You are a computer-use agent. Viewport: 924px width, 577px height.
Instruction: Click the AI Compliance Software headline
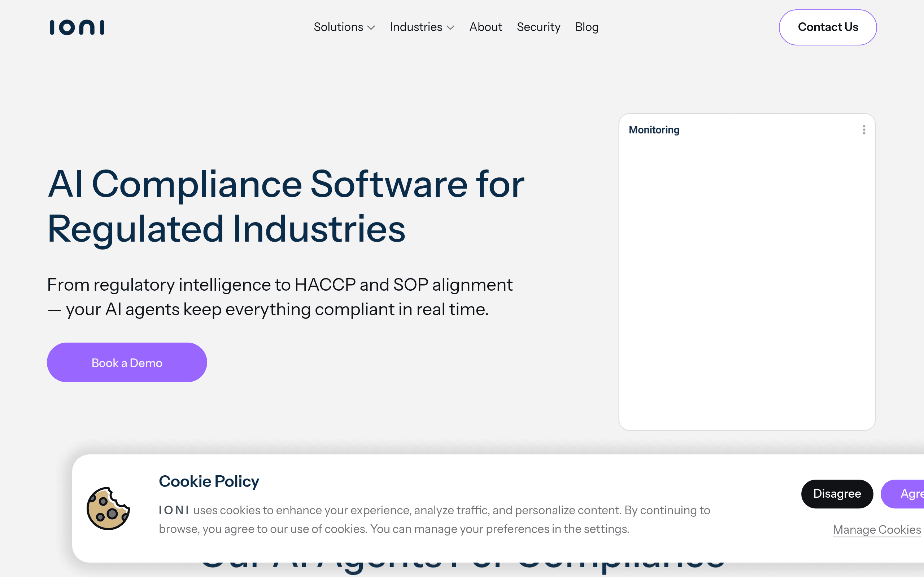[x=286, y=206]
